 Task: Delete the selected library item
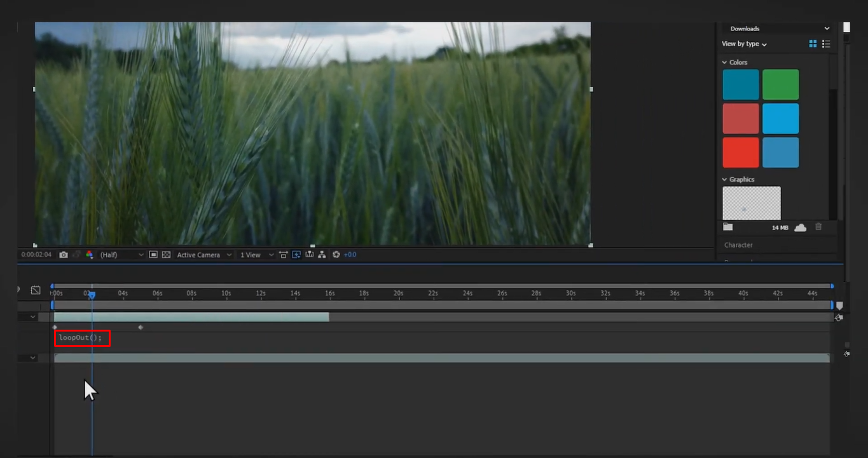(818, 227)
